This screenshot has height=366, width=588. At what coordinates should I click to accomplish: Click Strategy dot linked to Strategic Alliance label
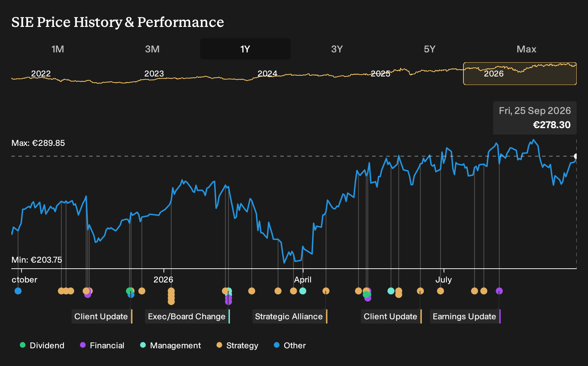tap(326, 291)
